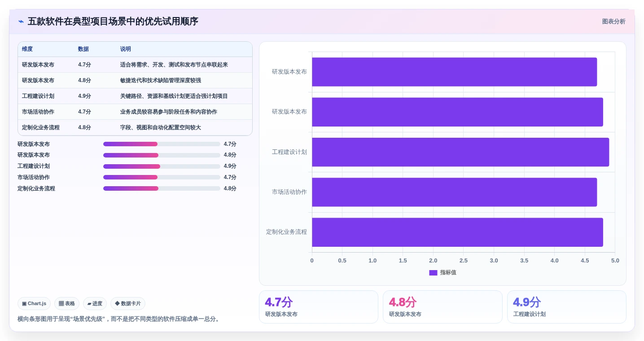Click the 数据卡片 chip
This screenshot has height=341, width=644.
point(128,304)
